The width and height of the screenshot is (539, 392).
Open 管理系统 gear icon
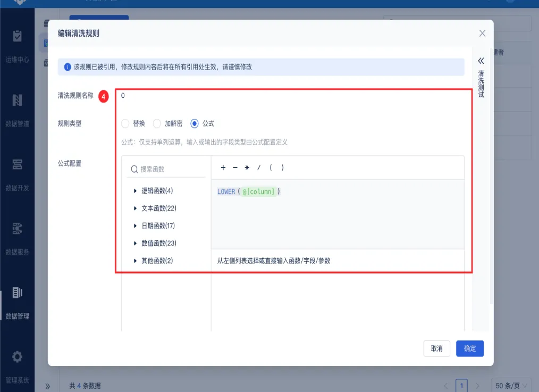coord(17,356)
